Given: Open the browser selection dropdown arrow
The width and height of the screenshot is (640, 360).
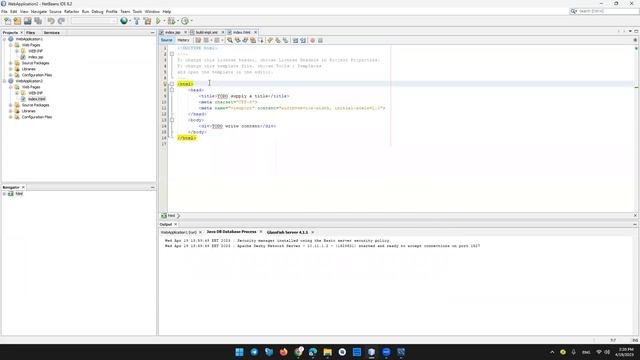Looking at the screenshot, I should [x=130, y=21].
